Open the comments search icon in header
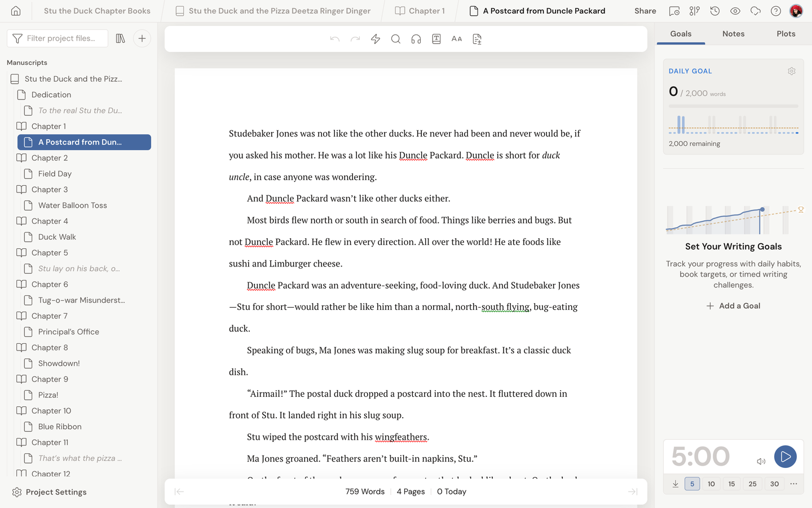Image resolution: width=812 pixels, height=508 pixels. [x=674, y=11]
